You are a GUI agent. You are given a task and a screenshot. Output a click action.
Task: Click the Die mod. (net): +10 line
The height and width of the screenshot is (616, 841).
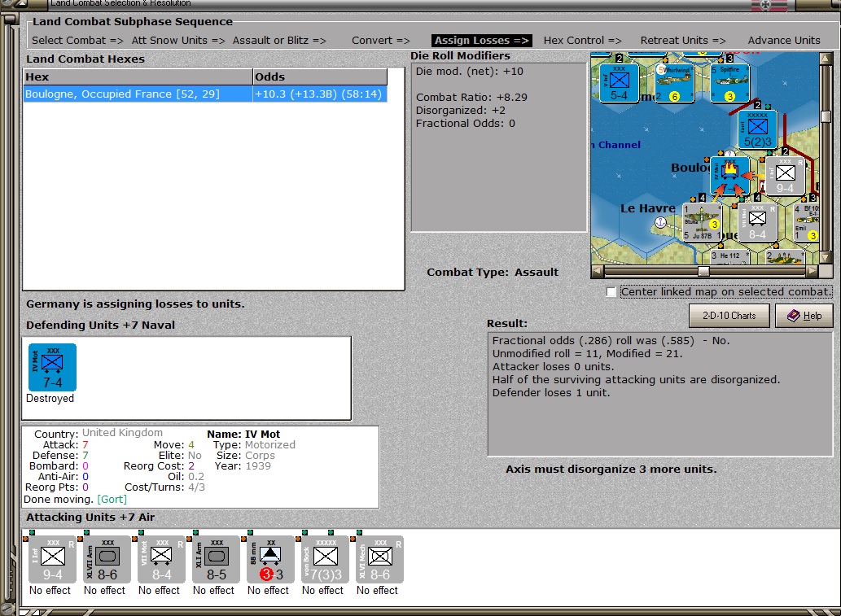pyautogui.click(x=469, y=72)
